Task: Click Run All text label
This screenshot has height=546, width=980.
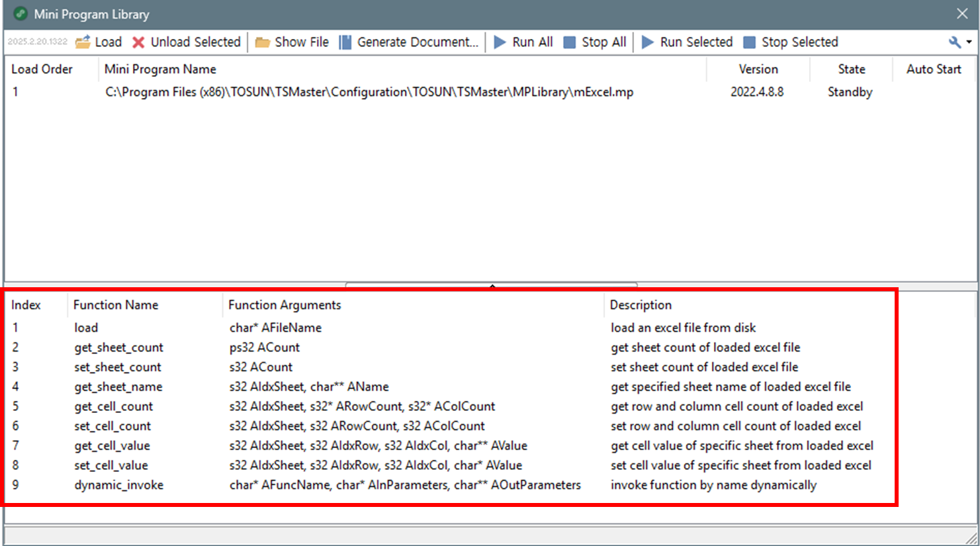Action: coord(533,42)
